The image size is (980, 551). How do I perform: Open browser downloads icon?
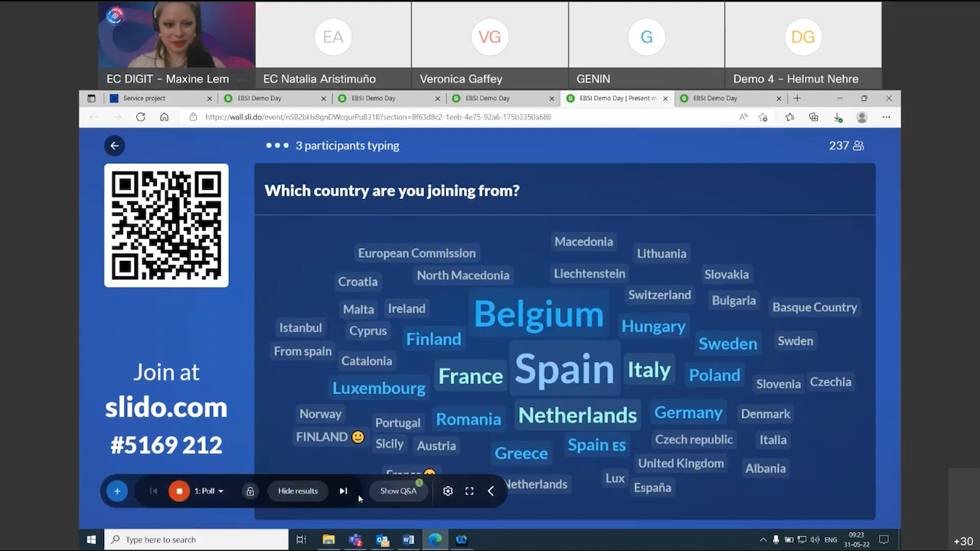coord(838,117)
